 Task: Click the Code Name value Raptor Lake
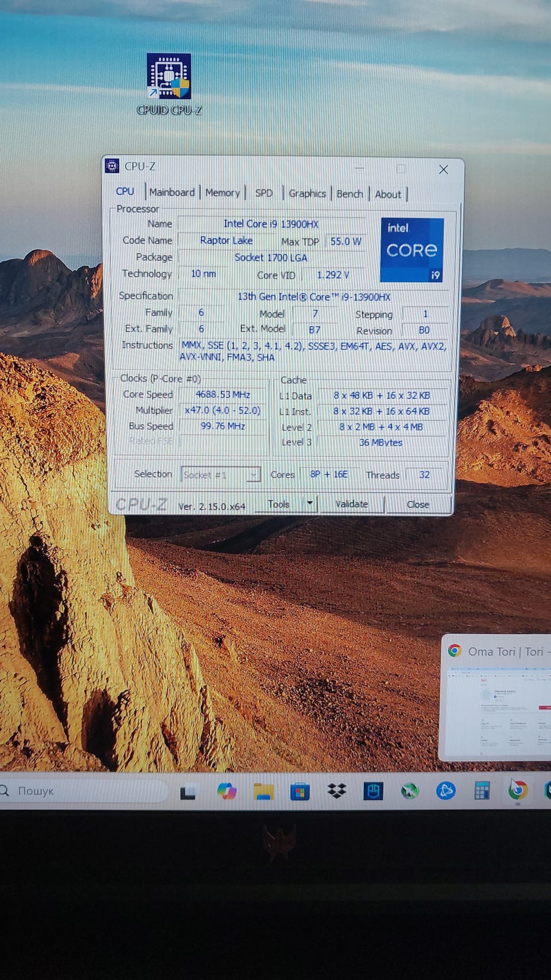click(226, 240)
